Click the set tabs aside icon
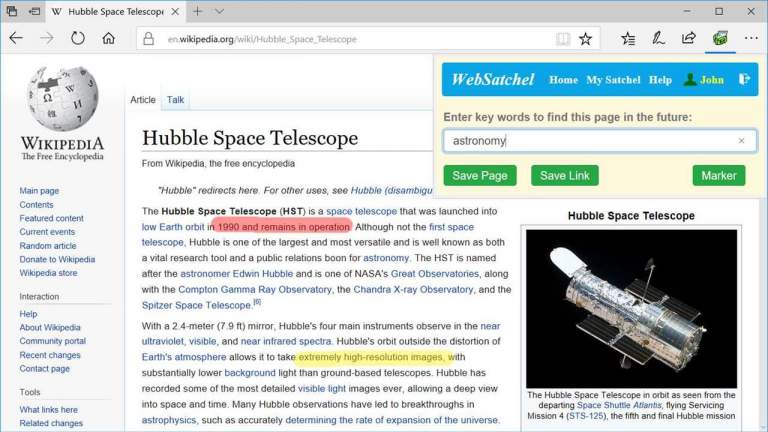 pos(34,11)
